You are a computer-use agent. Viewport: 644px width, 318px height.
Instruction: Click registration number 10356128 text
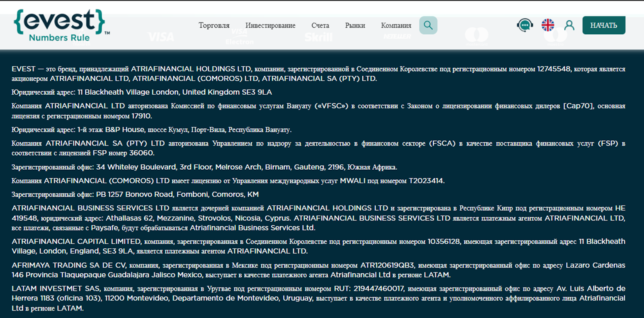pyautogui.click(x=444, y=241)
